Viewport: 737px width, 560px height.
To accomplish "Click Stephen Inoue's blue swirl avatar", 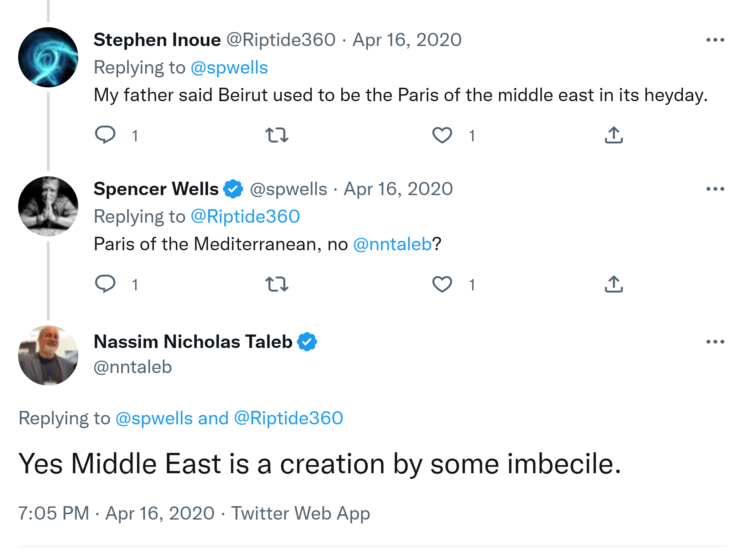I will (48, 57).
